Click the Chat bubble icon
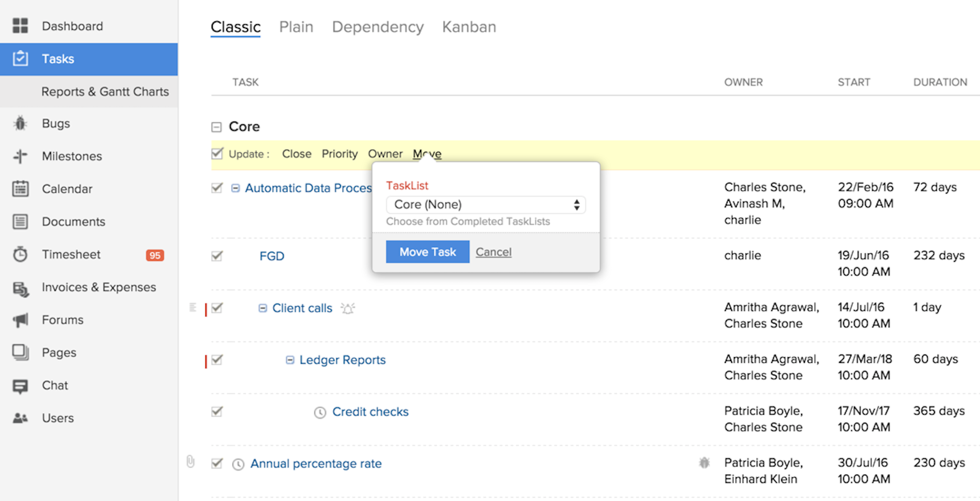The height and width of the screenshot is (501, 980). pyautogui.click(x=20, y=386)
